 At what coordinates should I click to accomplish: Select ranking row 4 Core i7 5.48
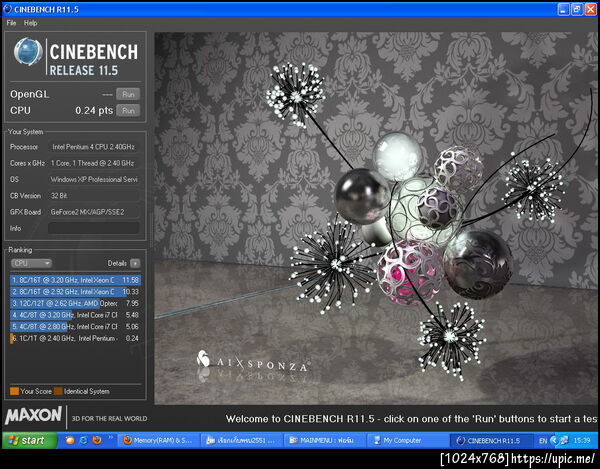pos(75,315)
